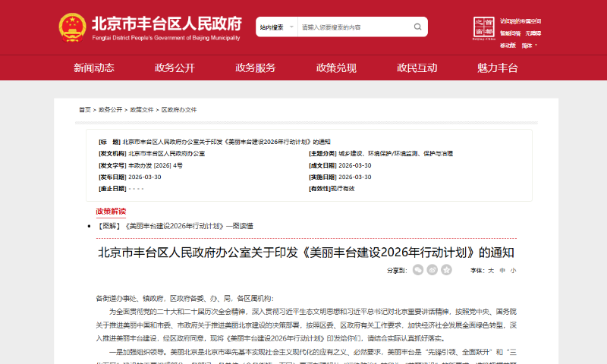Set font size to 中 (medium)

point(502,270)
